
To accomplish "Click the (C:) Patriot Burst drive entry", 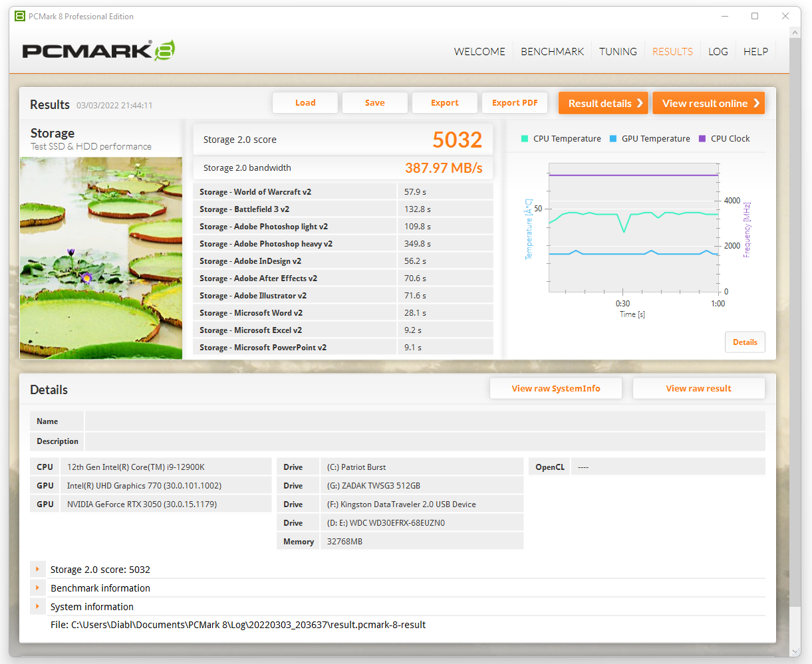I will click(x=422, y=467).
